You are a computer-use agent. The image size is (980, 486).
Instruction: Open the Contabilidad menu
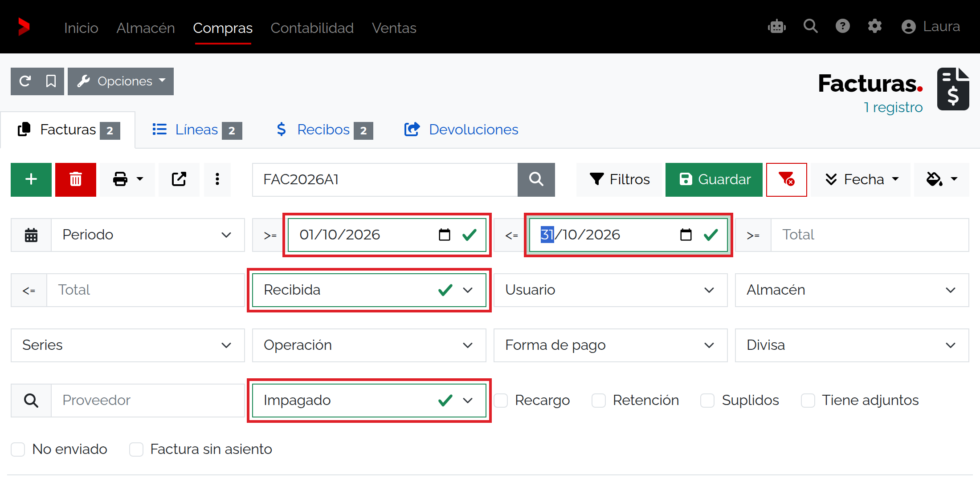[x=312, y=28]
